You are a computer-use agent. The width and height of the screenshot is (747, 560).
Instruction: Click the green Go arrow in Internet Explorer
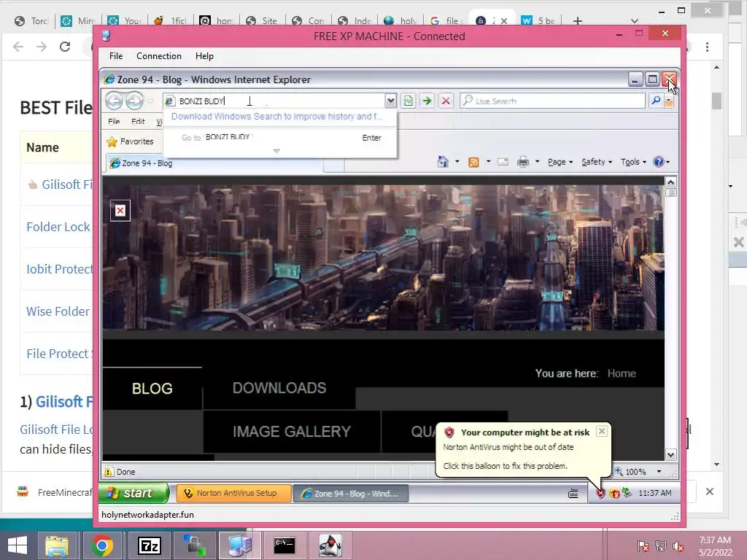pyautogui.click(x=427, y=101)
